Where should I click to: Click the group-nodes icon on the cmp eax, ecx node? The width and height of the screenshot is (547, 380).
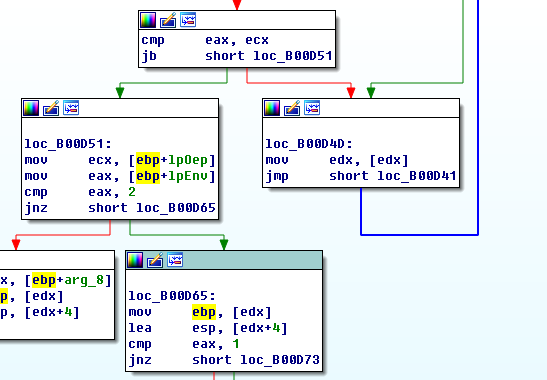(x=188, y=20)
